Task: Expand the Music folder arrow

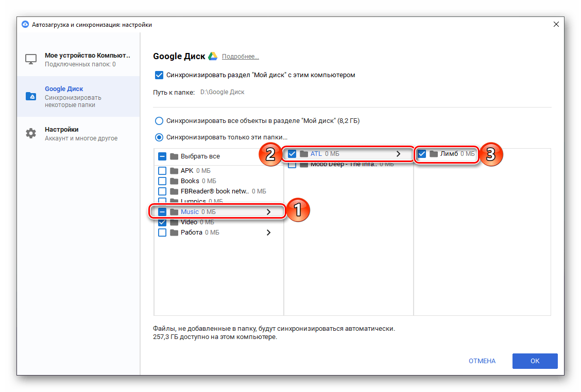Action: [268, 212]
